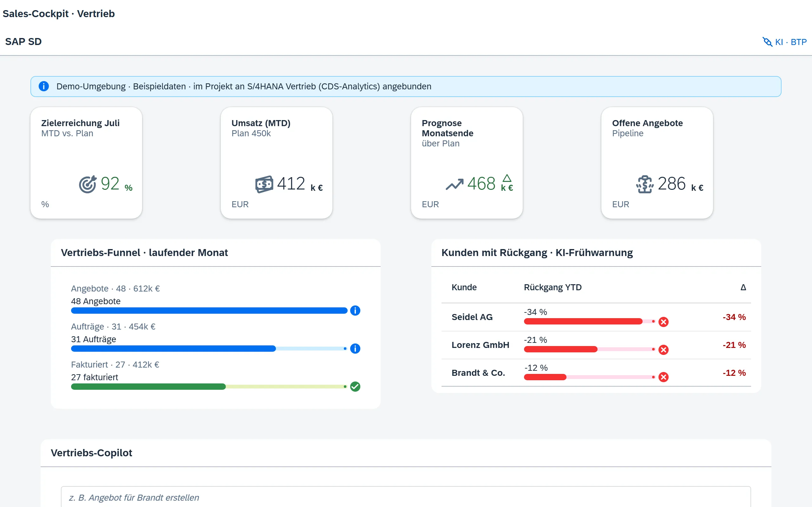Click the 31 Aufträge progress bar
Image resolution: width=812 pixels, height=507 pixels.
209,349
